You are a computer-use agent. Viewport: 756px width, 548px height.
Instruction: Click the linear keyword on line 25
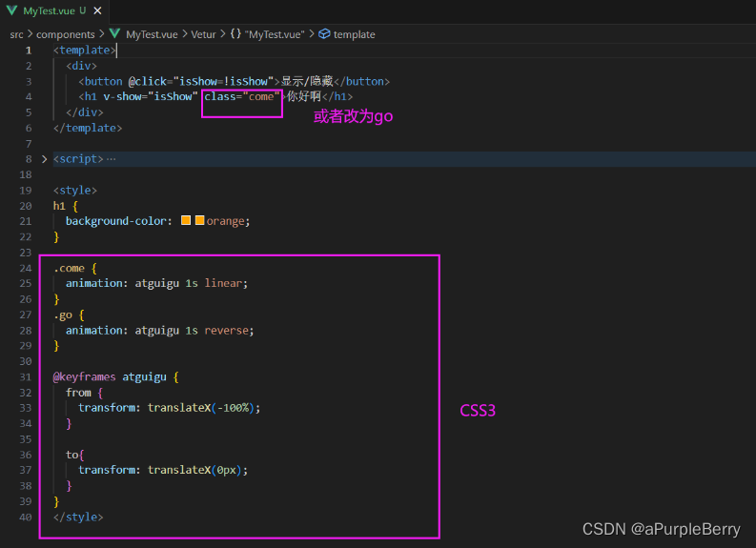(x=223, y=283)
